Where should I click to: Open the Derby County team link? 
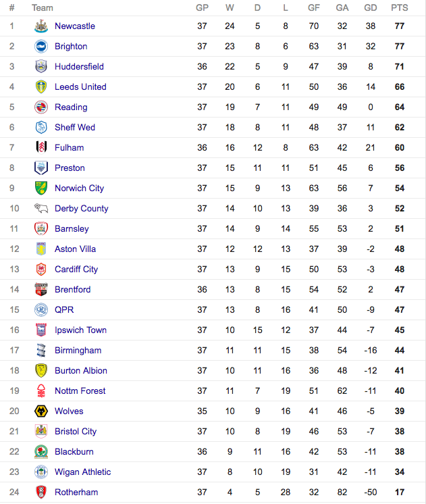pos(81,209)
